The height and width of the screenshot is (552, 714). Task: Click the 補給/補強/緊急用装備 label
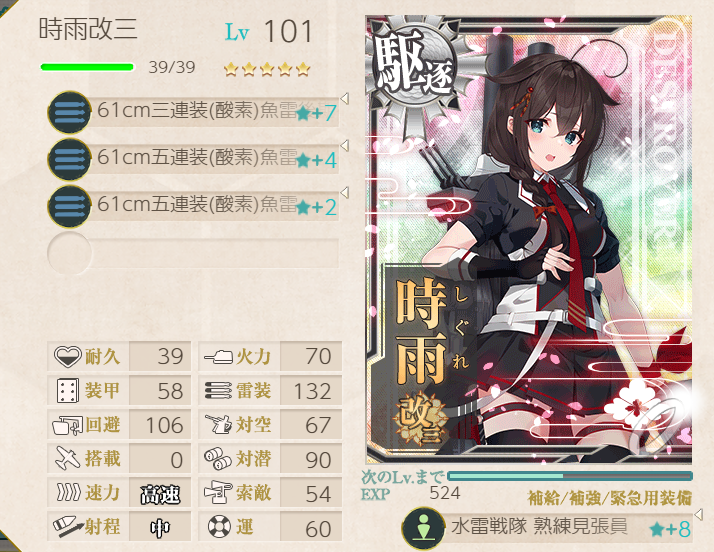click(609, 498)
